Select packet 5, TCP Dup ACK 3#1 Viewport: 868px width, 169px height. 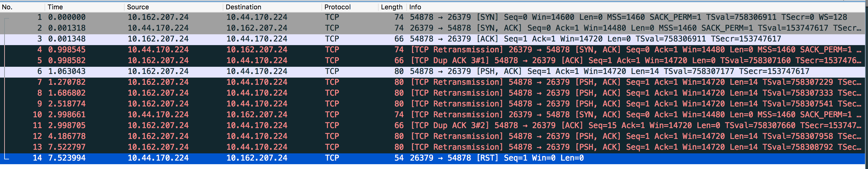[434, 61]
